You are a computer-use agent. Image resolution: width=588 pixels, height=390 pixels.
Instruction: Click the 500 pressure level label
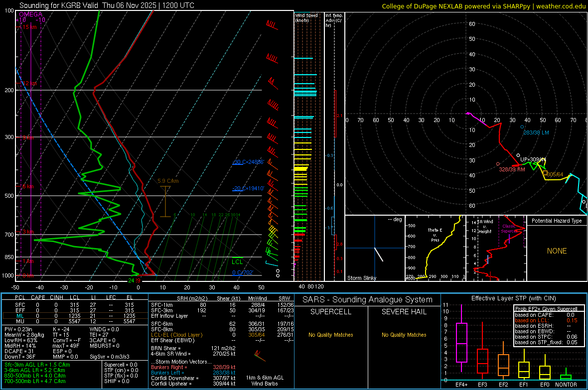pyautogui.click(x=9, y=196)
